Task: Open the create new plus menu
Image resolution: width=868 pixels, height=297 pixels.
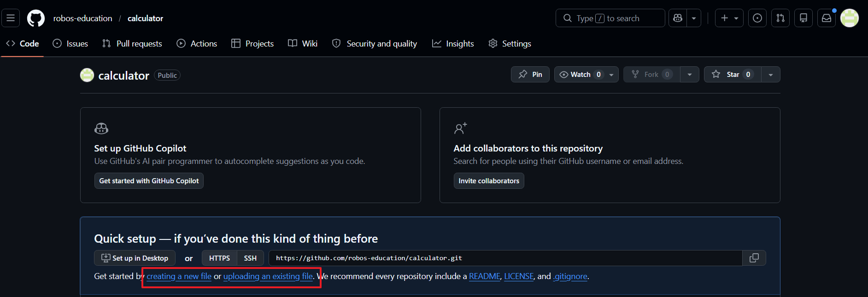Action: [x=729, y=18]
